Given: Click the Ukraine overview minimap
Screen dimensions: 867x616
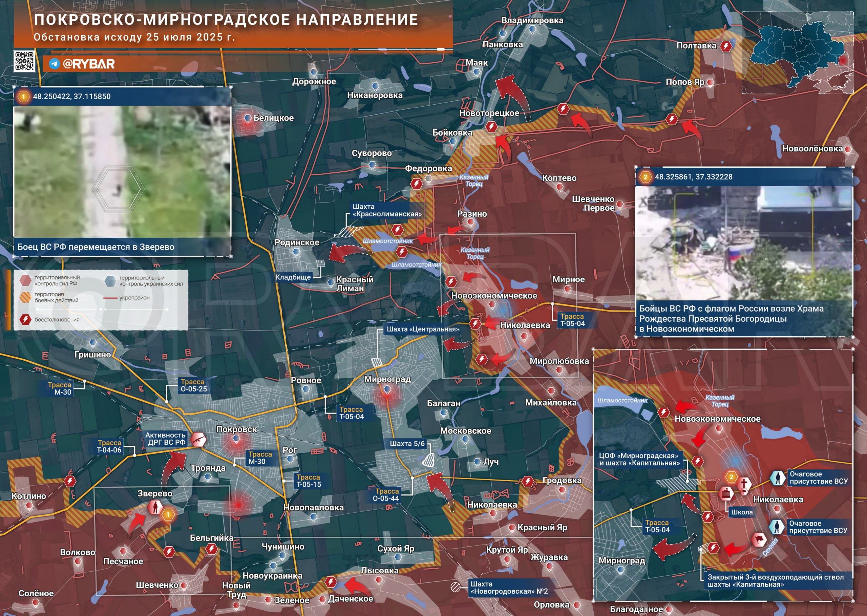Looking at the screenshot, I should [x=797, y=53].
